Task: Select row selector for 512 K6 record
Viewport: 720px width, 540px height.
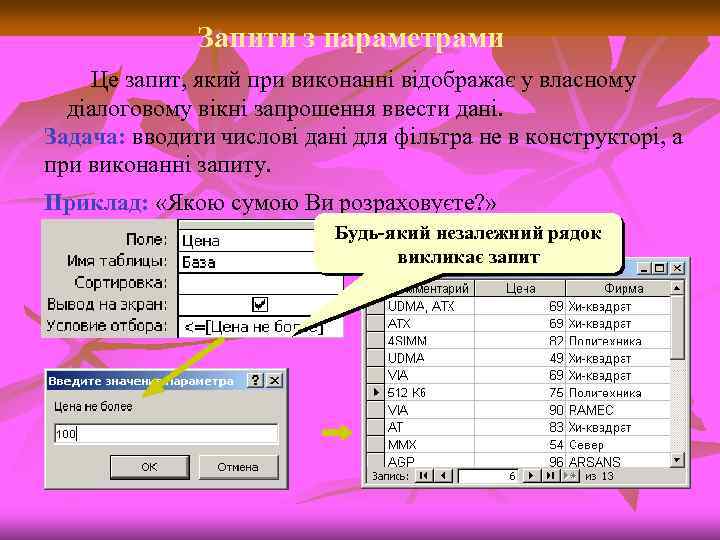Action: 376,393
